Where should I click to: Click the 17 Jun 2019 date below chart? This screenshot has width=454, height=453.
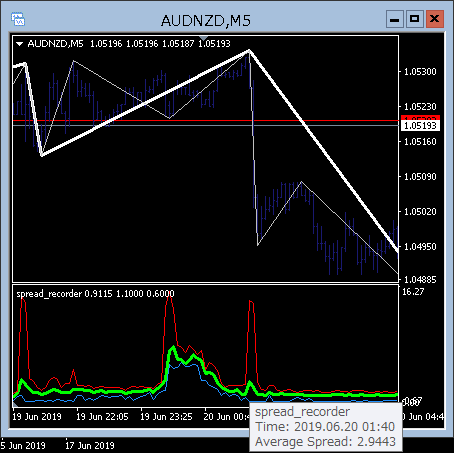click(x=90, y=446)
